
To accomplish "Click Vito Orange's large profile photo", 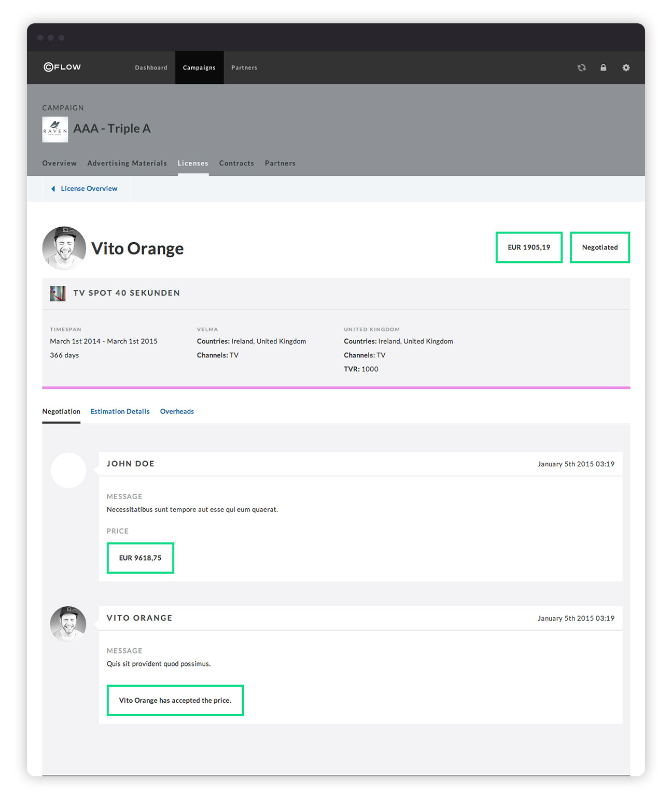I will tap(64, 248).
